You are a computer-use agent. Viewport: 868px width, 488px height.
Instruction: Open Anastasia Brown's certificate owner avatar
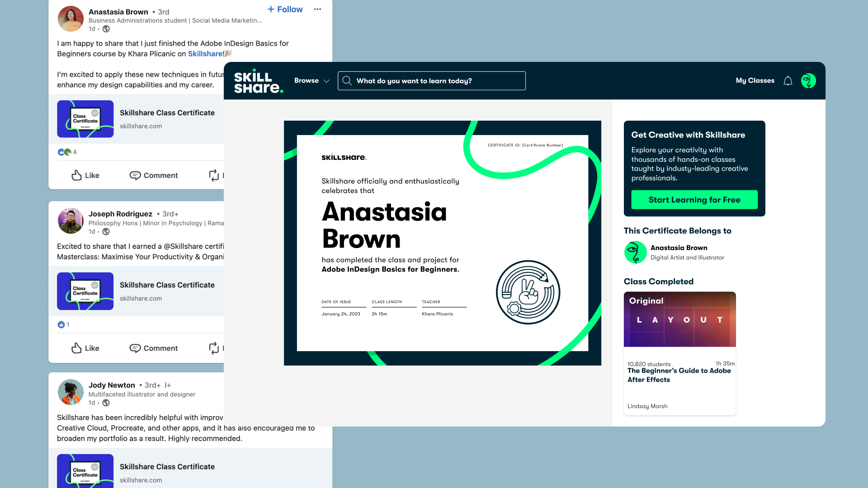pyautogui.click(x=635, y=252)
